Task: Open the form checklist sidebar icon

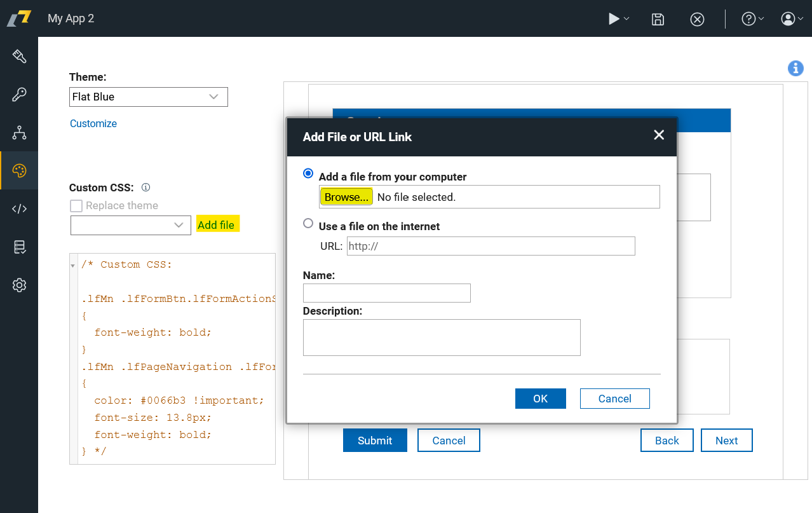Action: pyautogui.click(x=19, y=247)
